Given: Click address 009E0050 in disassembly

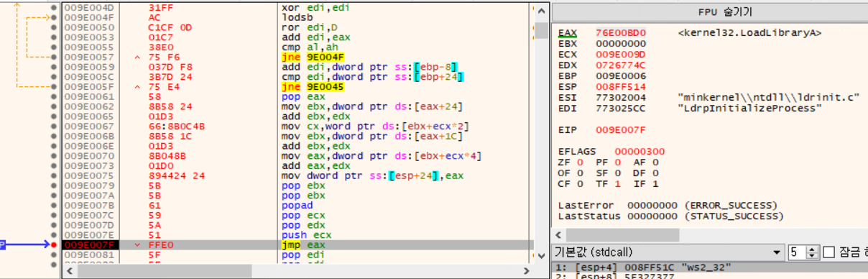Looking at the screenshot, I should 88,27.
